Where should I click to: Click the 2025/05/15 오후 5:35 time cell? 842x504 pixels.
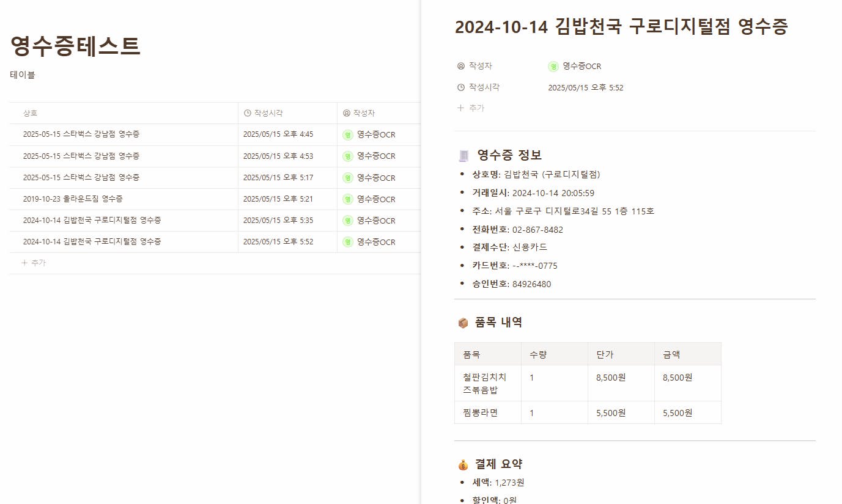[x=287, y=220]
